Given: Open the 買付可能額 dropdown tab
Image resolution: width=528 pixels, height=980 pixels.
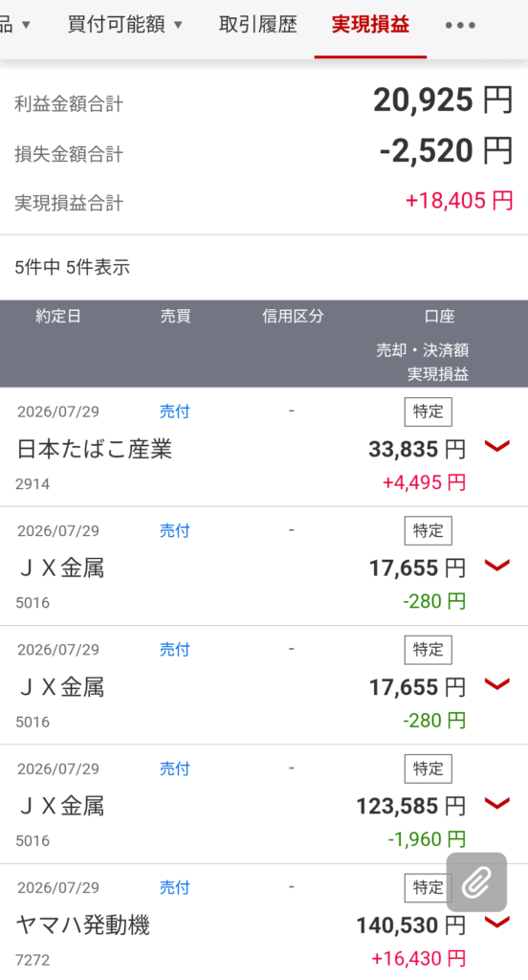Looking at the screenshot, I should click(x=125, y=25).
